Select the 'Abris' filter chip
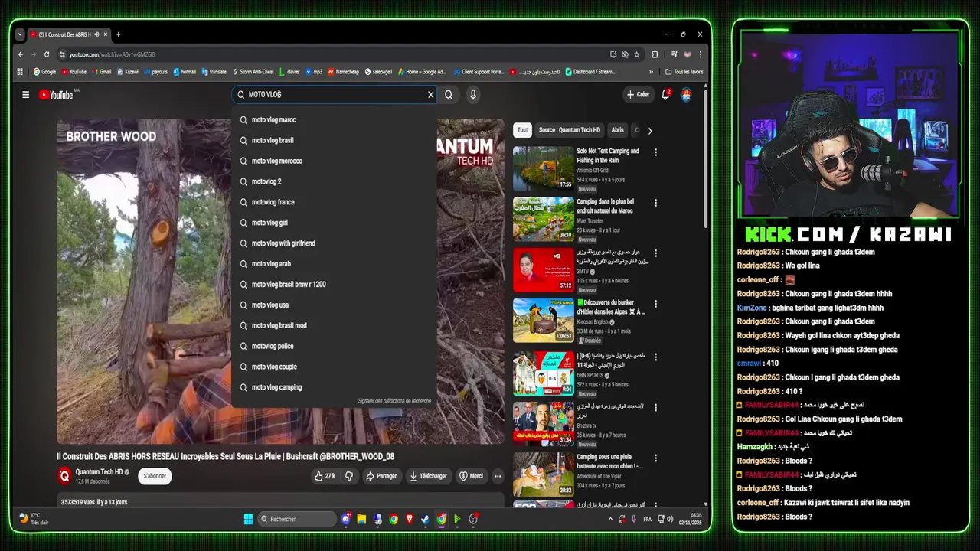 (617, 130)
